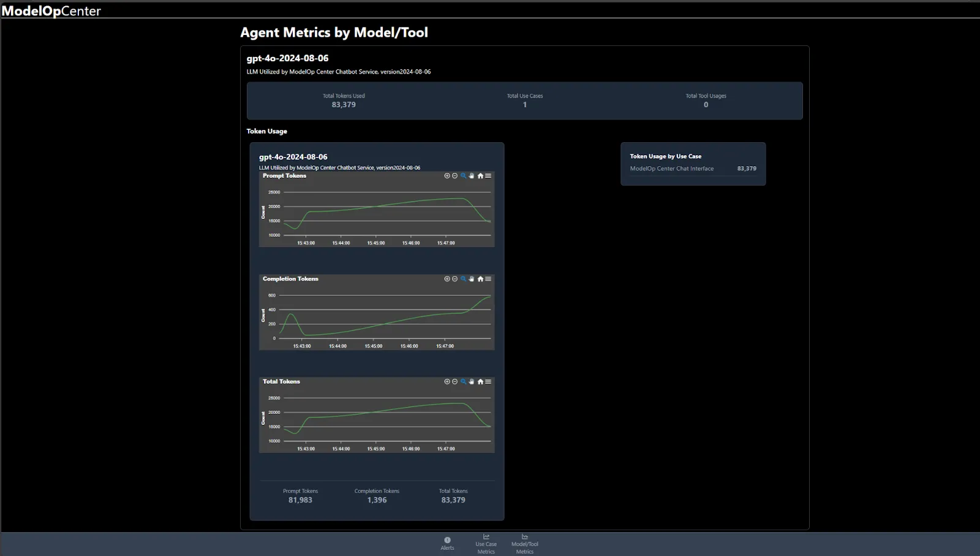The height and width of the screenshot is (556, 980).
Task: Zoom out on the Prompt Tokens chart
Action: tap(455, 176)
